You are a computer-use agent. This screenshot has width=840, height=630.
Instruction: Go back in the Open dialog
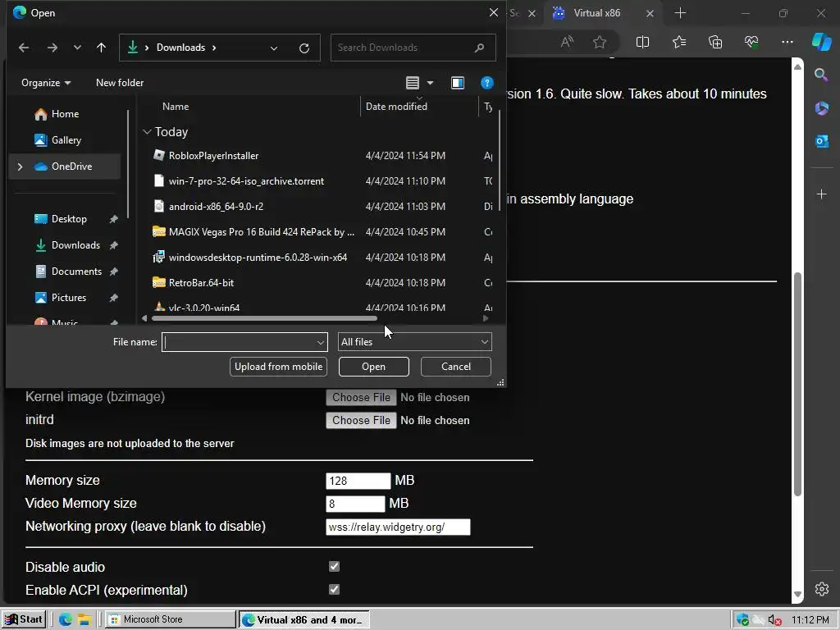24,48
